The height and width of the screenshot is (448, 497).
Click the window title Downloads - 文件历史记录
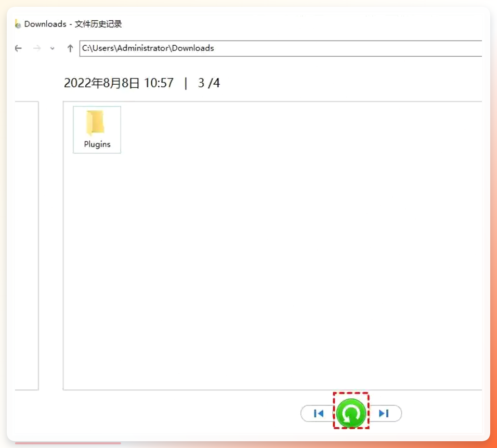(x=73, y=24)
